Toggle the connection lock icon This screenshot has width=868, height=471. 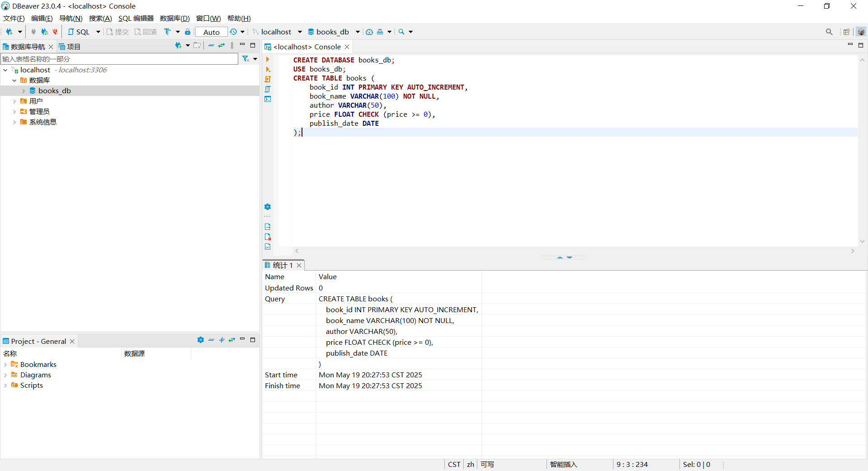click(187, 32)
